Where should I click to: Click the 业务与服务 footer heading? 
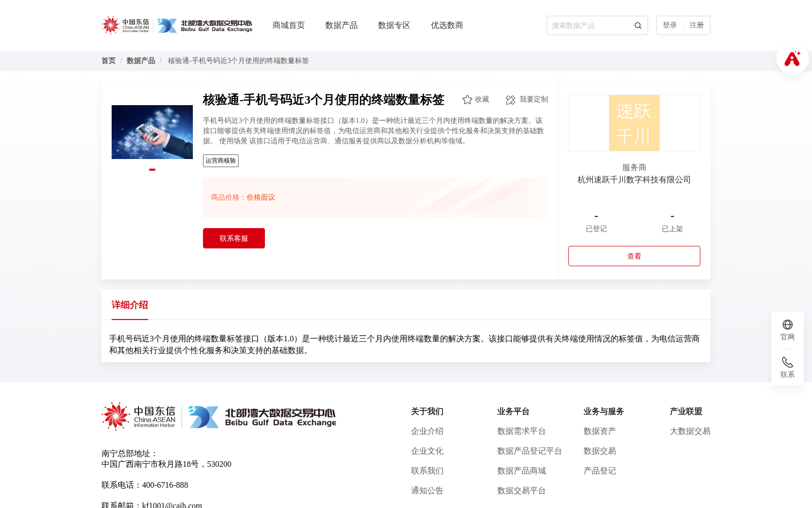(x=604, y=411)
